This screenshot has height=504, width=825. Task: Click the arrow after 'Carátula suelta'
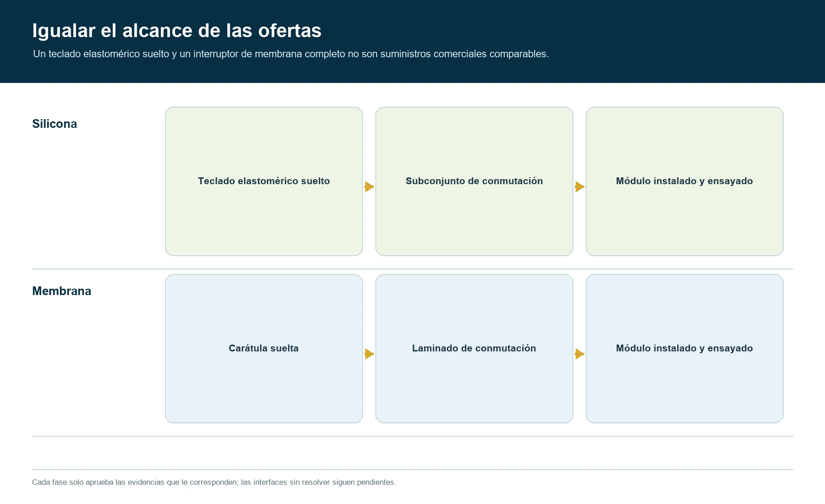tap(369, 354)
